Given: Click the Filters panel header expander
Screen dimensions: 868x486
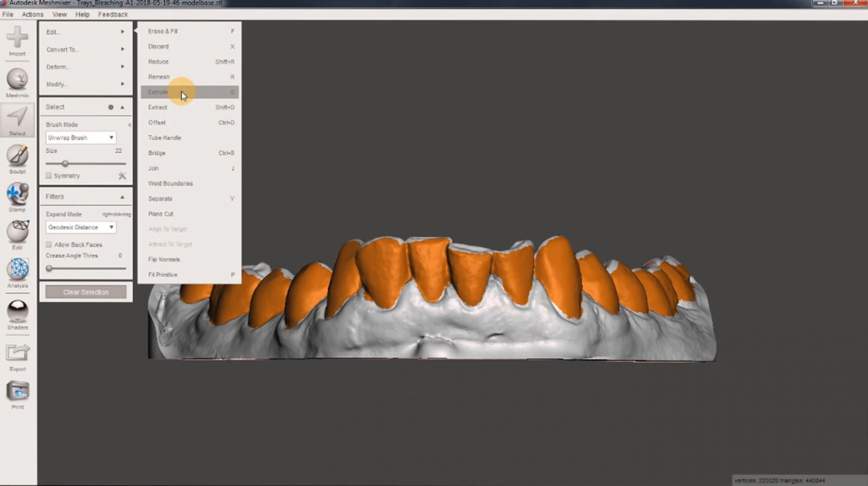Looking at the screenshot, I should pos(123,197).
